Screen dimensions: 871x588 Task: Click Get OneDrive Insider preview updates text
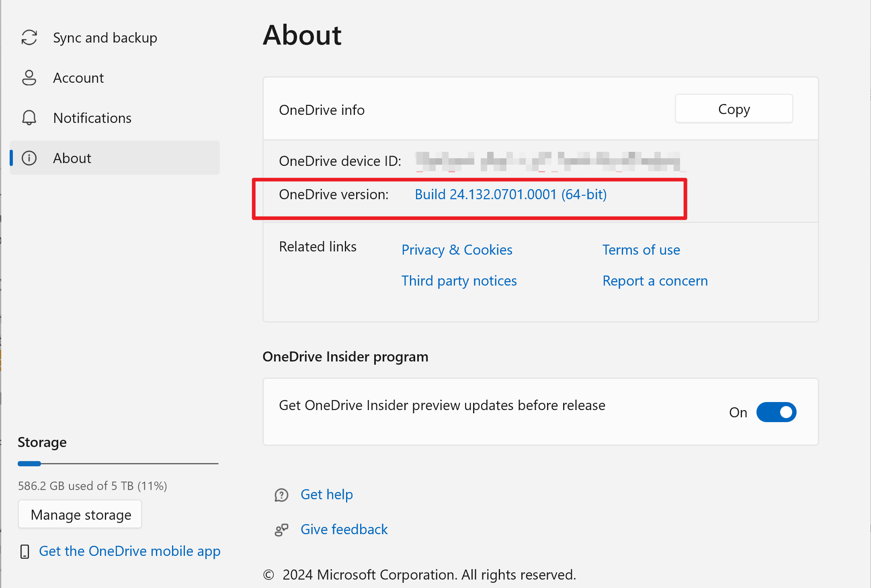pos(442,405)
